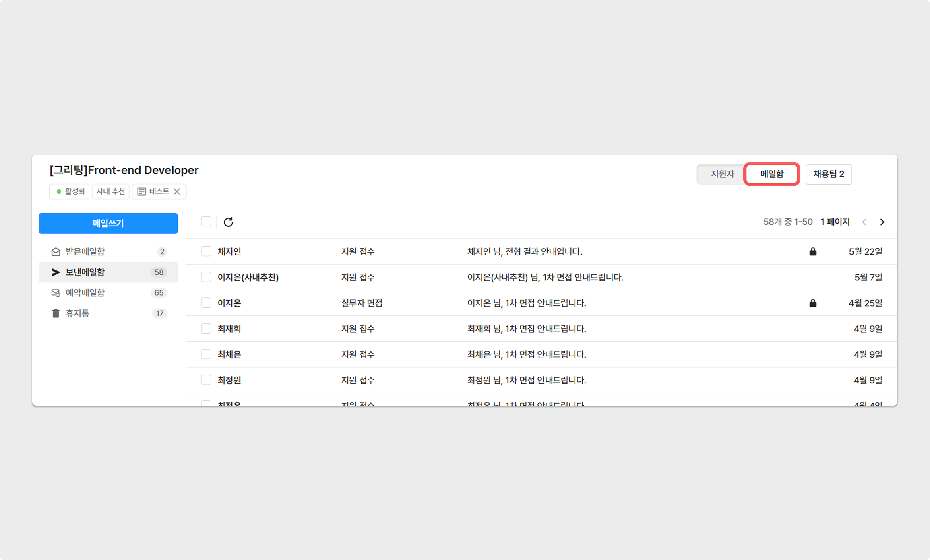930x560 pixels.
Task: Check the checkbox for 채지인's mail
Action: click(206, 251)
